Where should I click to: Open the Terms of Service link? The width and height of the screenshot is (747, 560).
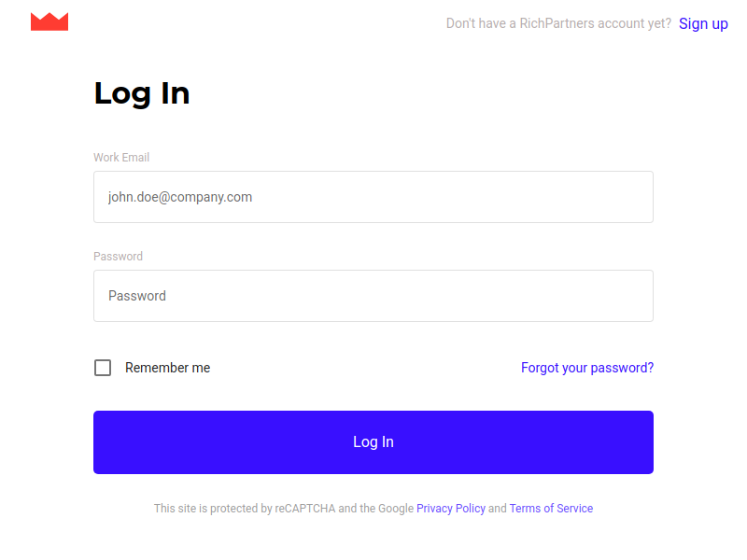(x=551, y=508)
